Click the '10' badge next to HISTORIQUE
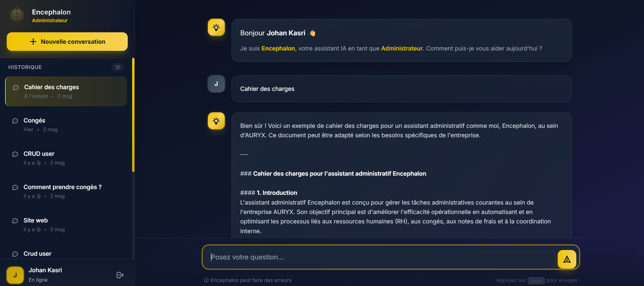The width and height of the screenshot is (644, 286). click(118, 67)
